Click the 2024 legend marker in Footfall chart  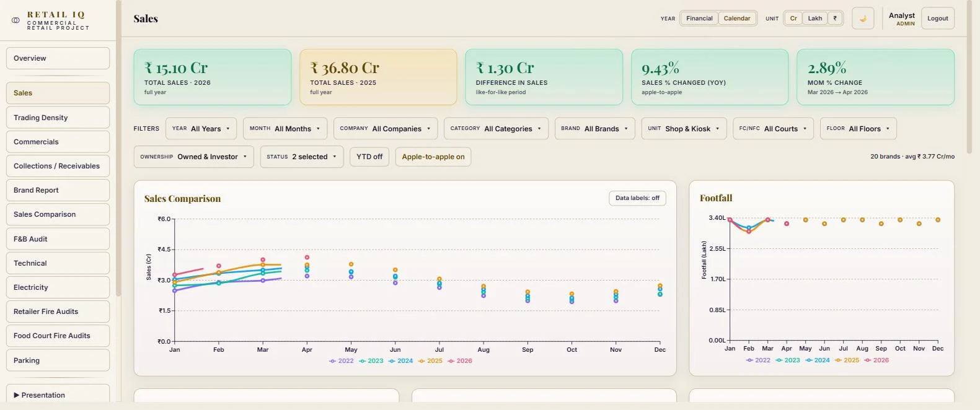pyautogui.click(x=809, y=360)
